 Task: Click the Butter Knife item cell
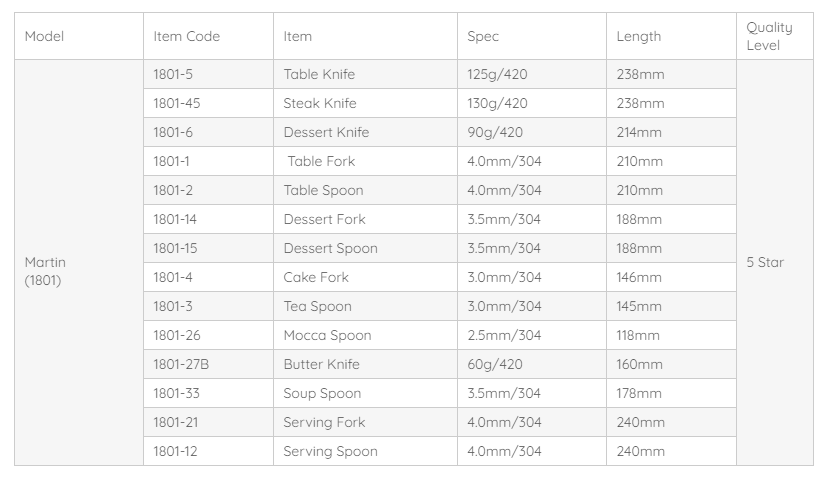321,364
